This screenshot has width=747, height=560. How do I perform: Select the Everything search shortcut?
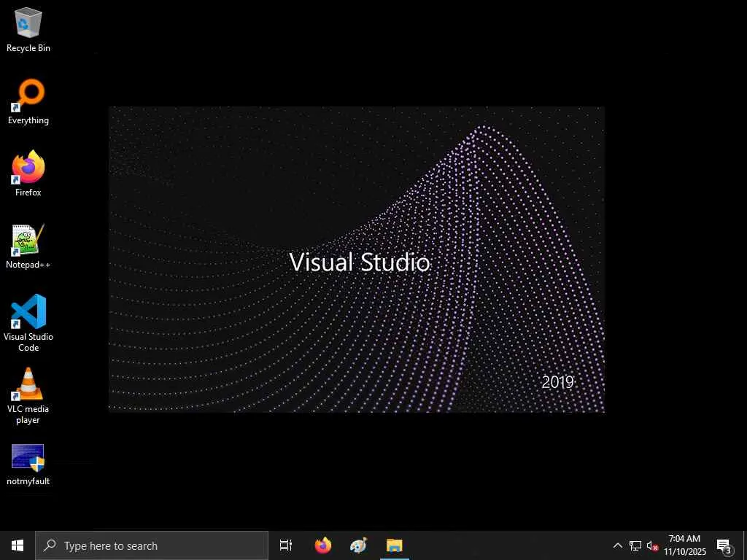coord(28,102)
